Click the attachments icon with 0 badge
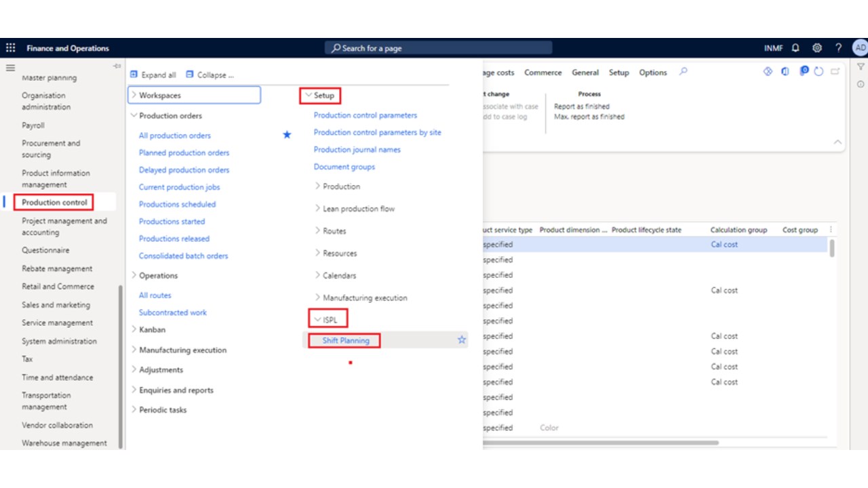 (804, 70)
